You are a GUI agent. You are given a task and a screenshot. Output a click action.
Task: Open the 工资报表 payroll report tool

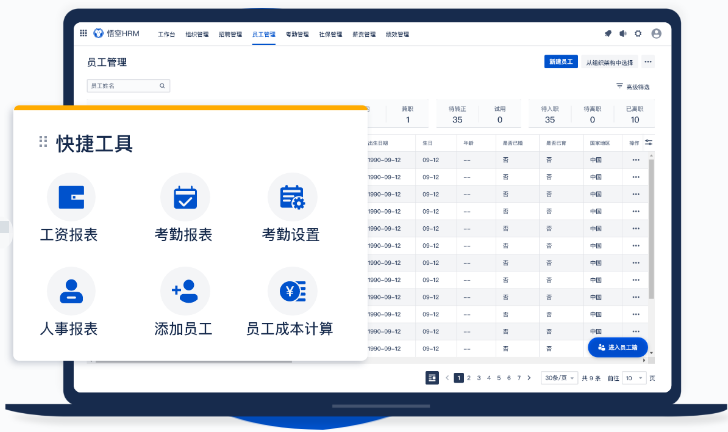(71, 197)
